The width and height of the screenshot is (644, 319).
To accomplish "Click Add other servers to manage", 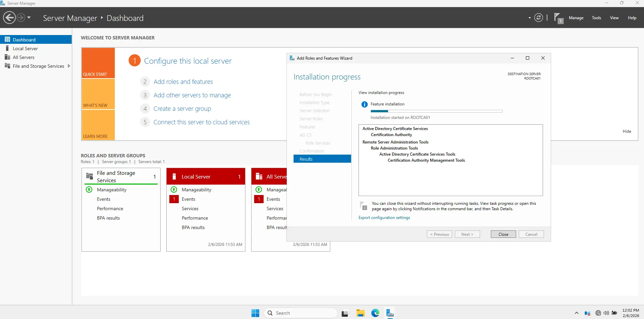I will 192,95.
